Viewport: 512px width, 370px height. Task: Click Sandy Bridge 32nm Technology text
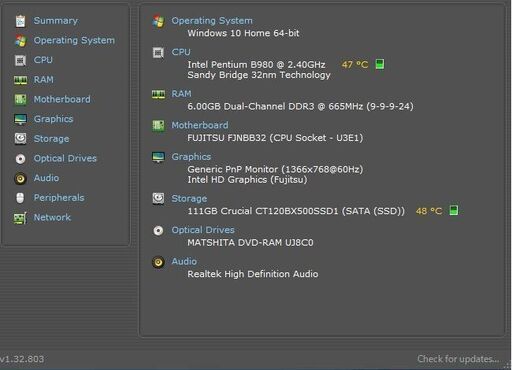(259, 75)
